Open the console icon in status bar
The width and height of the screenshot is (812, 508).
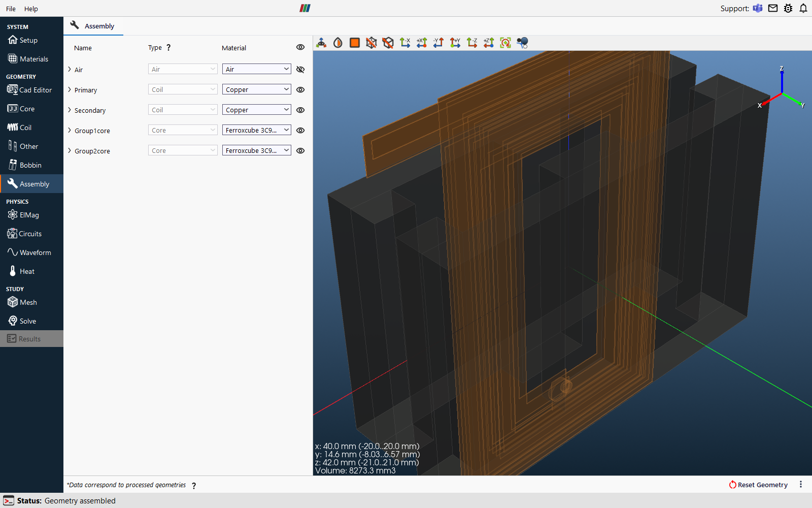[8, 501]
